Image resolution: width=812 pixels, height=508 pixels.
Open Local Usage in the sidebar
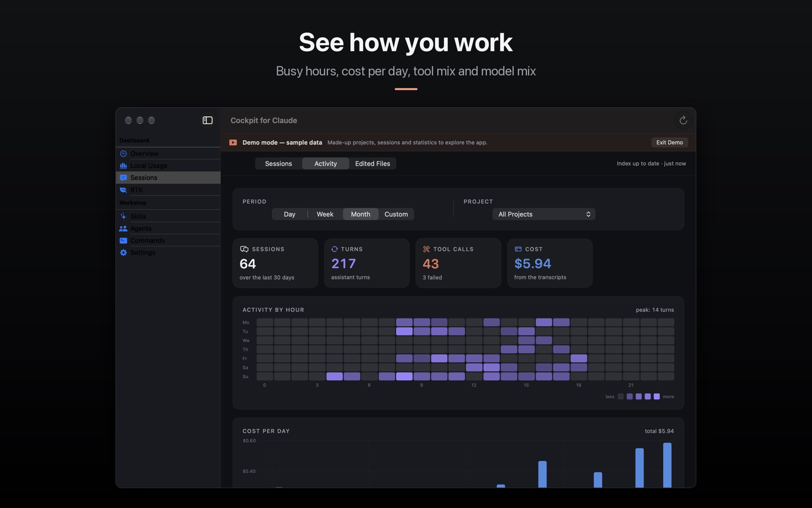(168, 166)
